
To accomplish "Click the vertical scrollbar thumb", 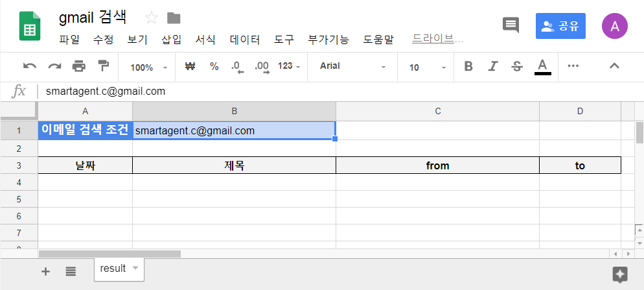I will (639, 132).
